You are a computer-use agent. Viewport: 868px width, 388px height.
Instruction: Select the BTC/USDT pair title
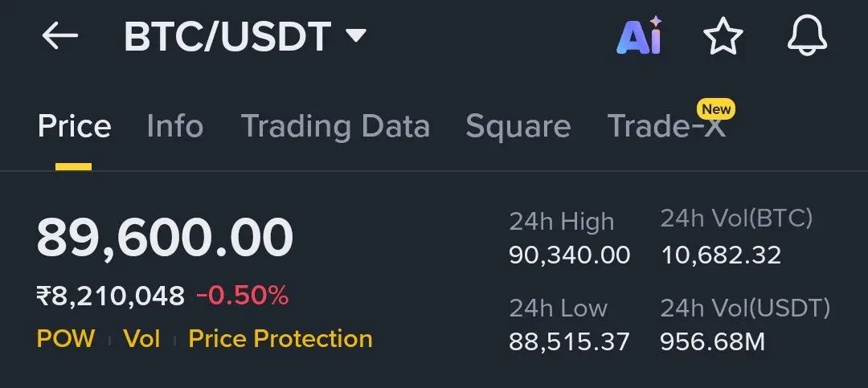tap(227, 37)
